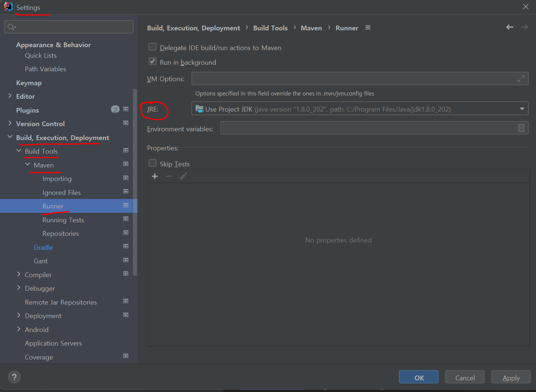This screenshot has width=536, height=392.
Task: Collapse Build, Execution, Deployment section
Action: tap(10, 137)
